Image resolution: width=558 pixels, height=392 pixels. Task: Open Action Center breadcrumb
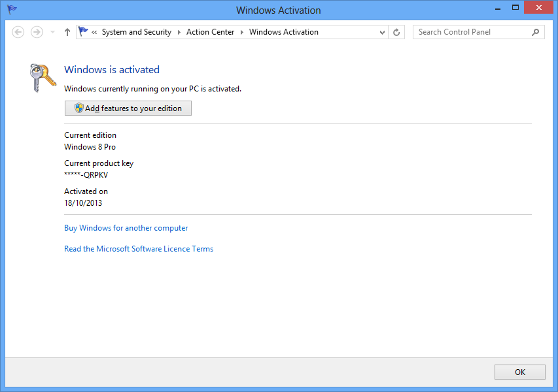click(211, 32)
